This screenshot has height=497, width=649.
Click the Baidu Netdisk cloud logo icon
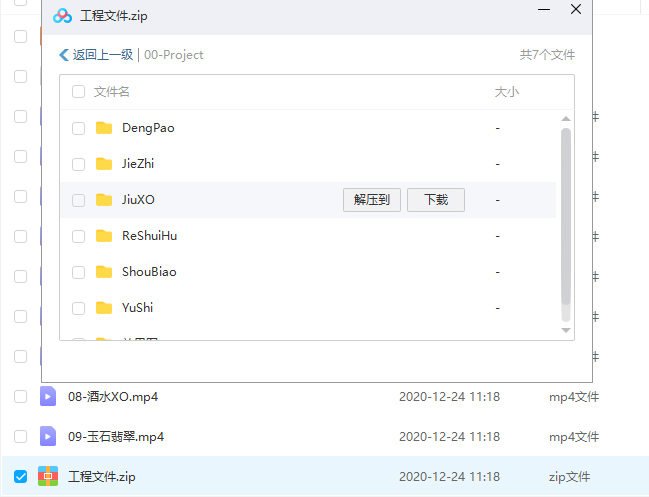coord(62,16)
